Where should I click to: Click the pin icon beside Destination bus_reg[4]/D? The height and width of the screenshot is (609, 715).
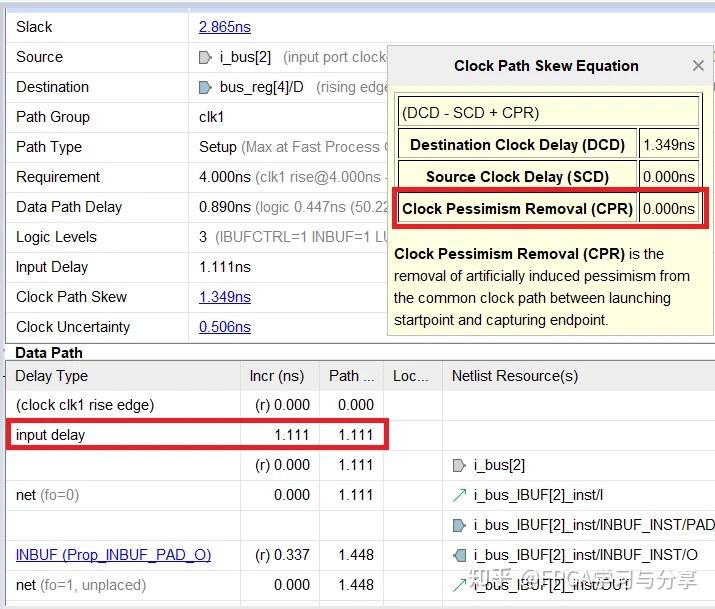click(206, 87)
